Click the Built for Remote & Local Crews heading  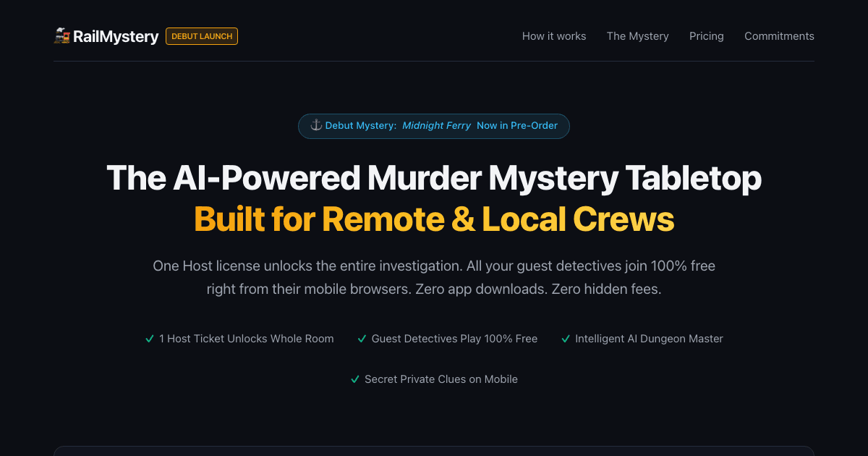434,219
